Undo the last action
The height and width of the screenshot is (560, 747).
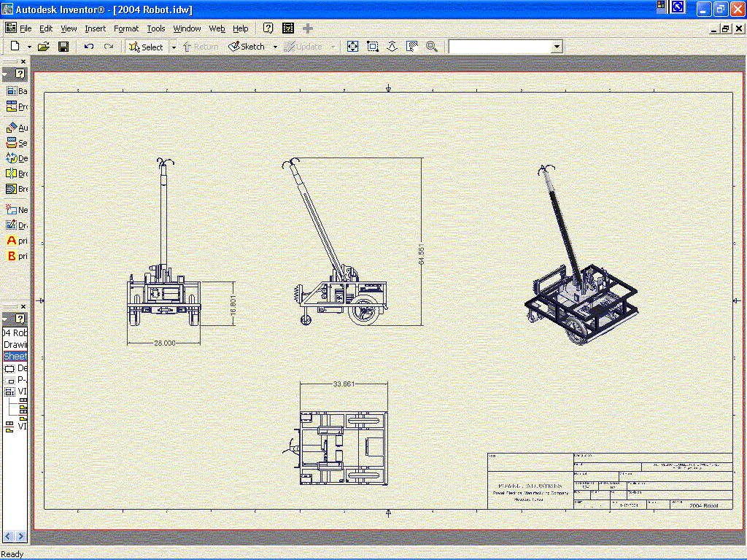[88, 46]
